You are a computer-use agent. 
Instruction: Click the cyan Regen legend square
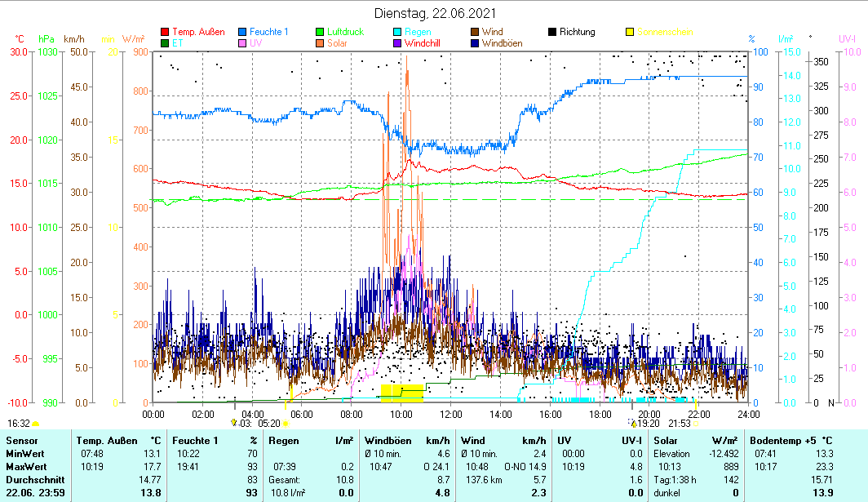pos(397,32)
